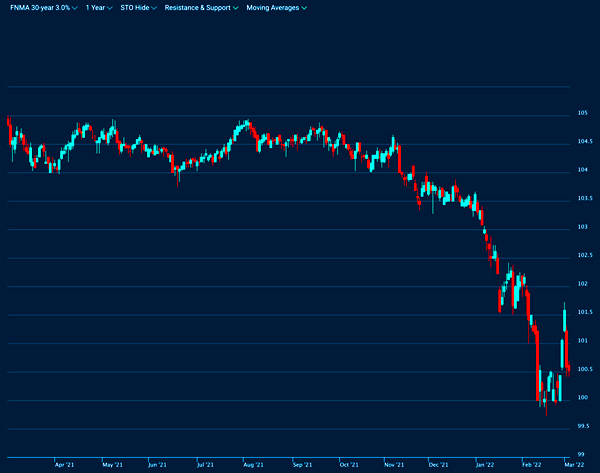Select the 100 price level label
Viewport: 600px width, 473px height.
(x=581, y=399)
